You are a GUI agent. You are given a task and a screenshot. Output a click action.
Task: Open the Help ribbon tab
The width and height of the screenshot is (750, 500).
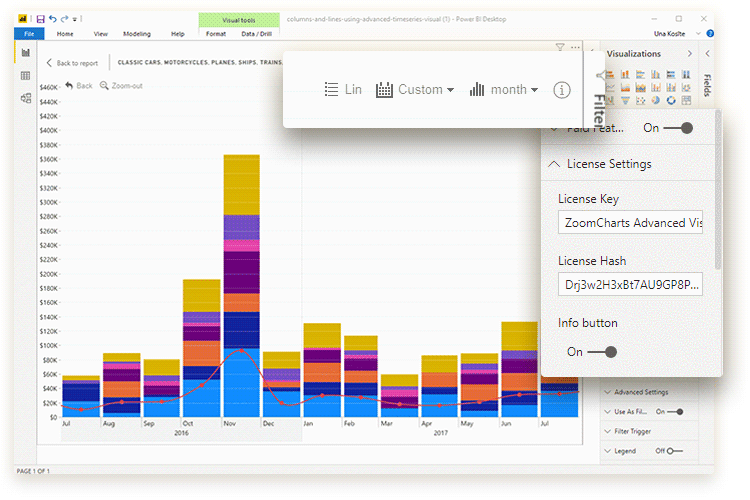pyautogui.click(x=177, y=34)
